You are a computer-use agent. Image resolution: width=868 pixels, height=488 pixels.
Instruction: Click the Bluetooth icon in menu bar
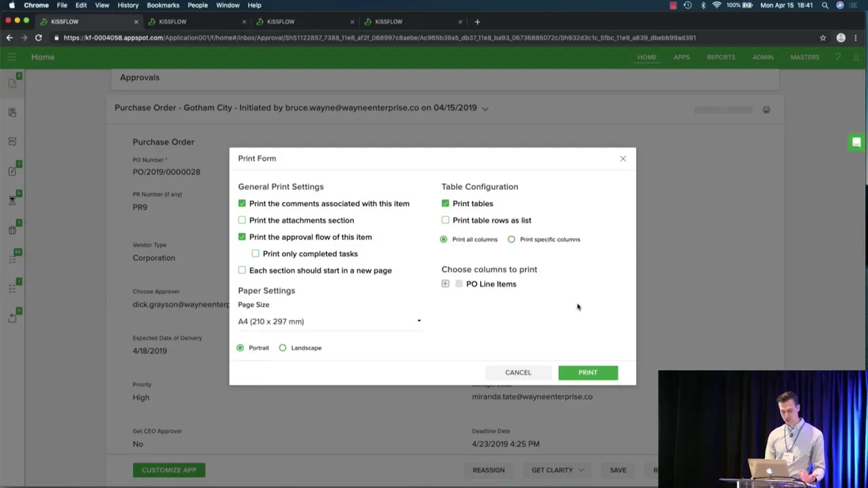[703, 5]
